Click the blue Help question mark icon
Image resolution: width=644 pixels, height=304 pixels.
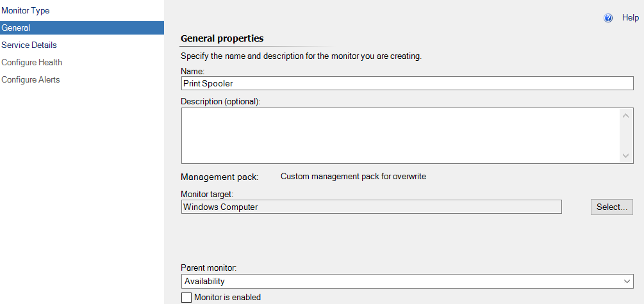pyautogui.click(x=608, y=18)
